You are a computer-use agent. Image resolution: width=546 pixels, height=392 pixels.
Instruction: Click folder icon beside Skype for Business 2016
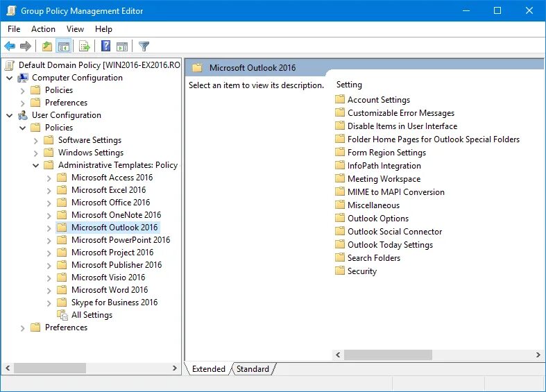click(62, 302)
